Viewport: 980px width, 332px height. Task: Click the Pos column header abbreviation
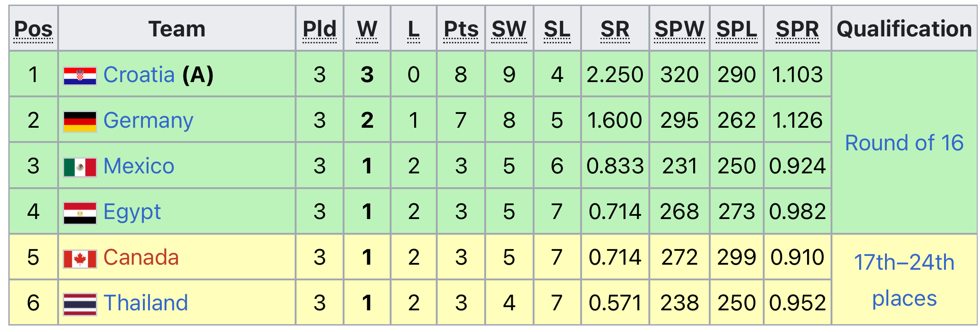pyautogui.click(x=33, y=30)
